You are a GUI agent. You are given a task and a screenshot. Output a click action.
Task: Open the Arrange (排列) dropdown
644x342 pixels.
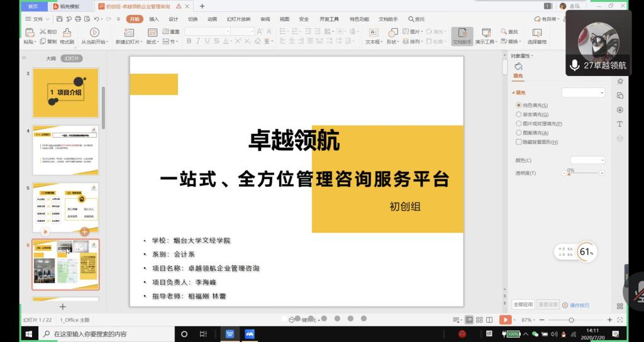(413, 41)
